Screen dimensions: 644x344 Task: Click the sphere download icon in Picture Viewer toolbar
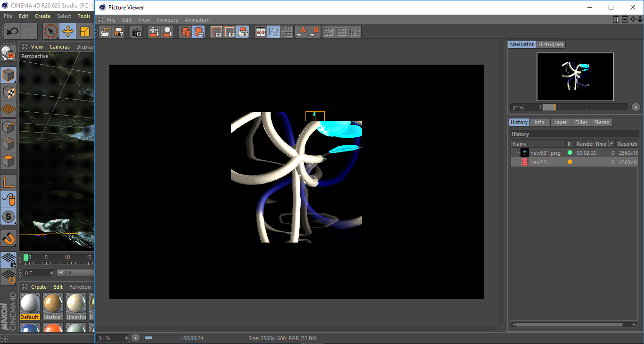point(167,32)
